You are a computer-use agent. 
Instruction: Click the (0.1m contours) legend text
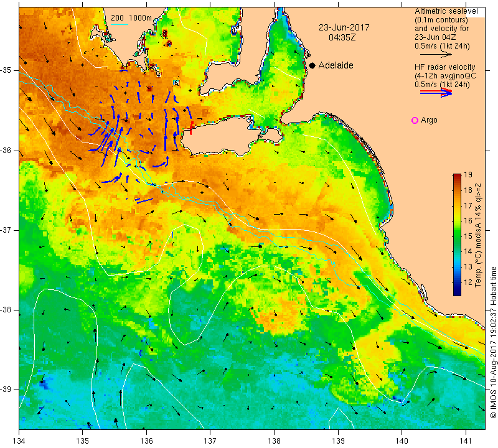pyautogui.click(x=441, y=20)
